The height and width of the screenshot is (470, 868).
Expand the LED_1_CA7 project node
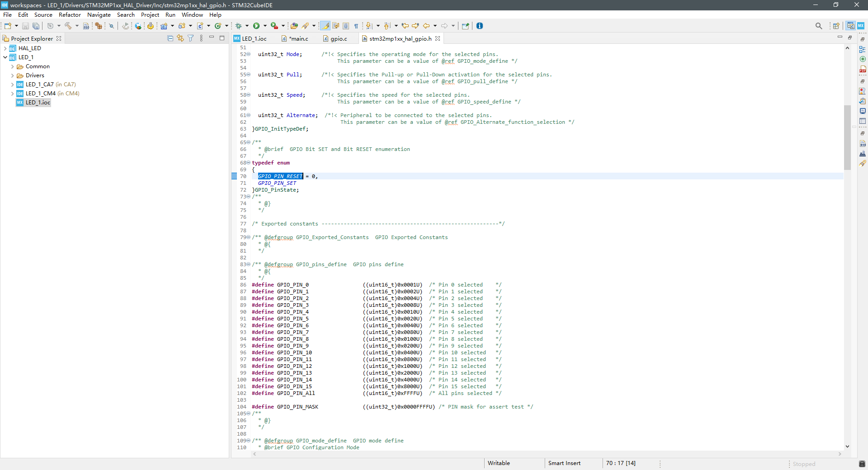click(x=12, y=85)
